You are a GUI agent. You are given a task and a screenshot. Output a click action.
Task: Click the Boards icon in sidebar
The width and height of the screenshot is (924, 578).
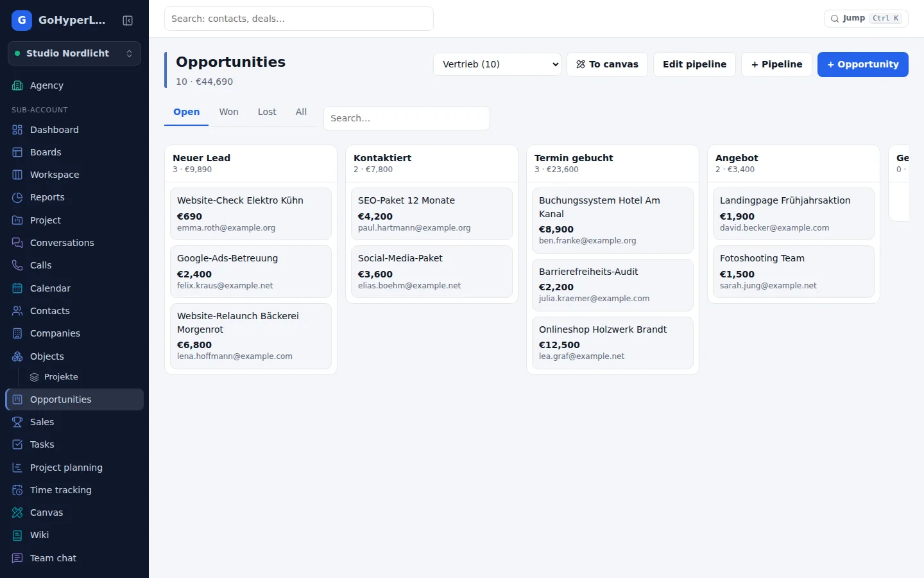pos(17,152)
